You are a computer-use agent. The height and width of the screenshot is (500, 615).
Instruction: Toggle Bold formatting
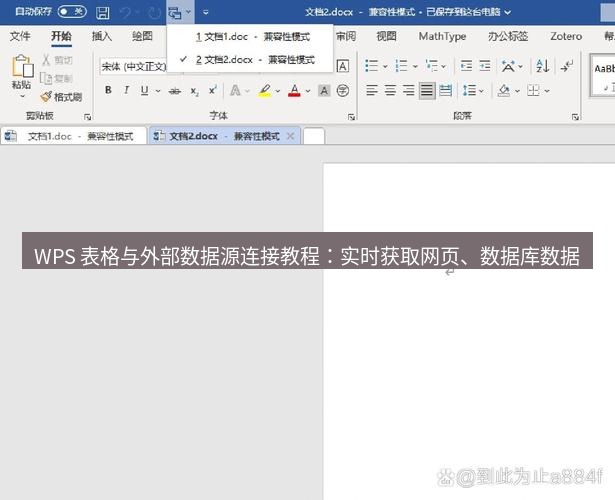click(x=108, y=91)
